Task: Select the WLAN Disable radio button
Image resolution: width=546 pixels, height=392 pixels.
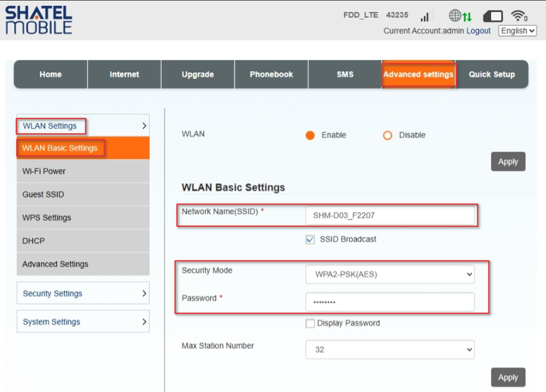Action: (387, 135)
